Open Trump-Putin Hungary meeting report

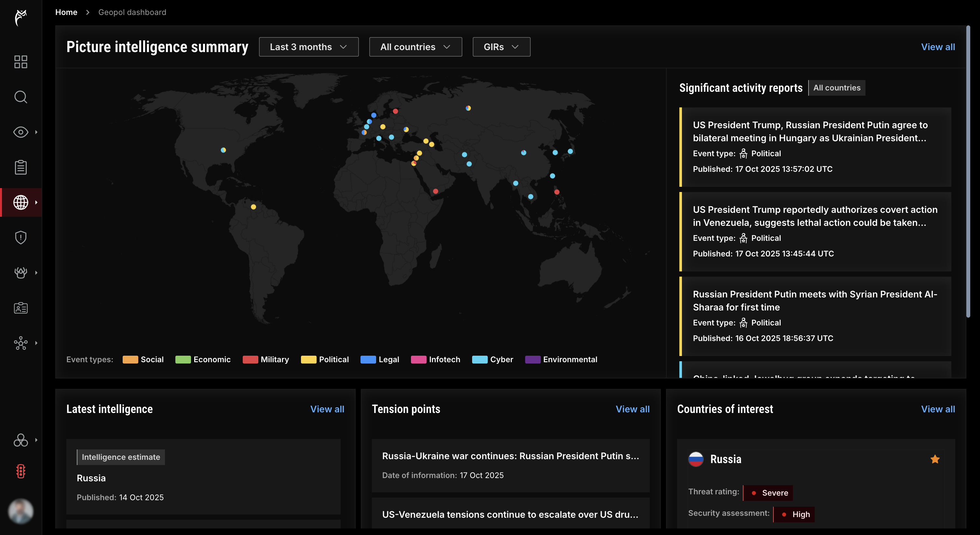(815, 147)
